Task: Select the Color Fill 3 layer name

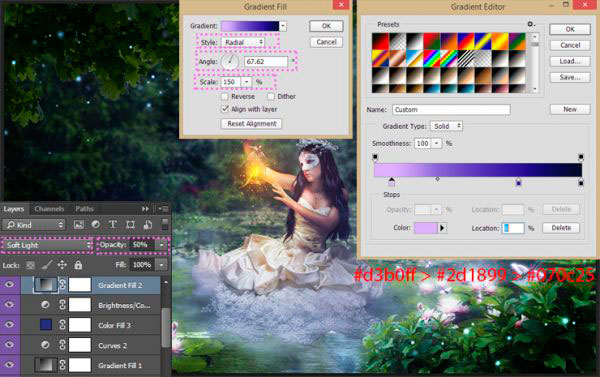Action: click(x=114, y=325)
